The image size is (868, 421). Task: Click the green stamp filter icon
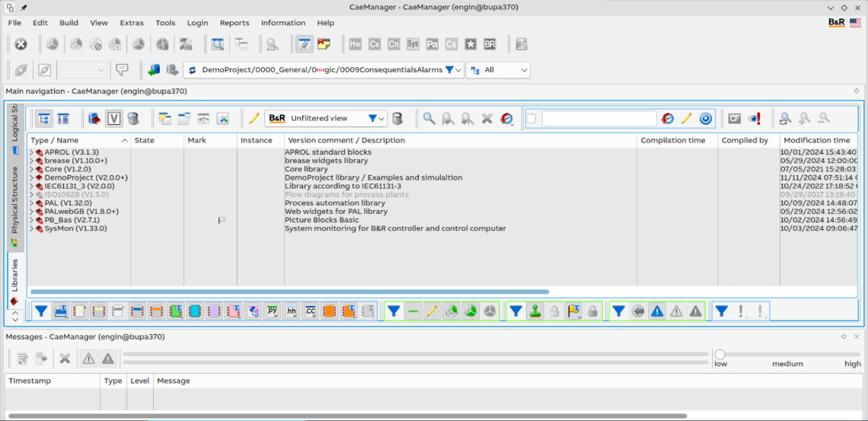[535, 311]
